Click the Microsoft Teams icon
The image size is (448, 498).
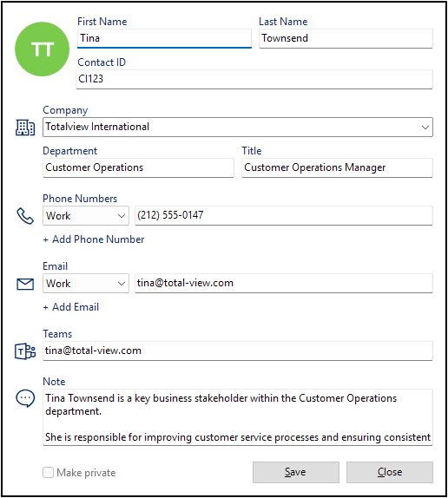[25, 351]
